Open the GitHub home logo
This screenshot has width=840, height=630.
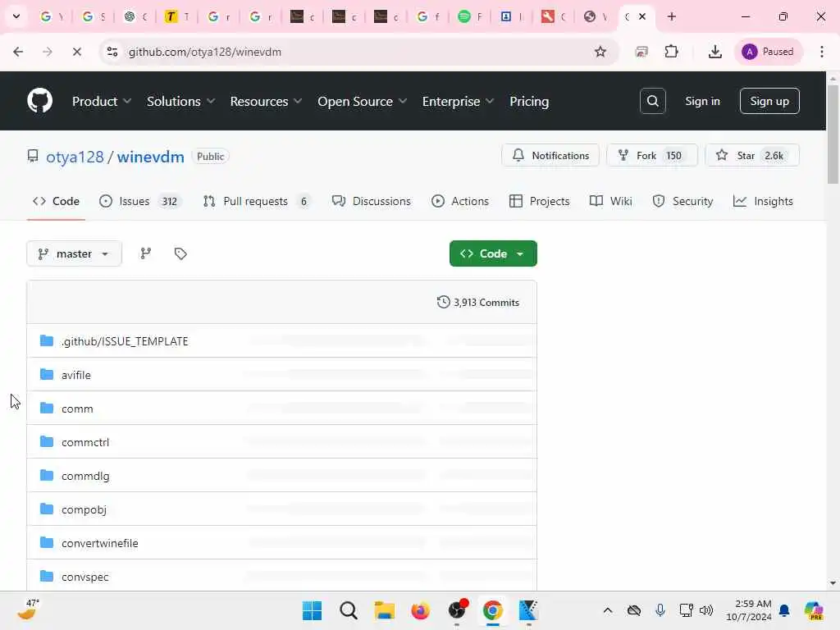[x=39, y=101]
